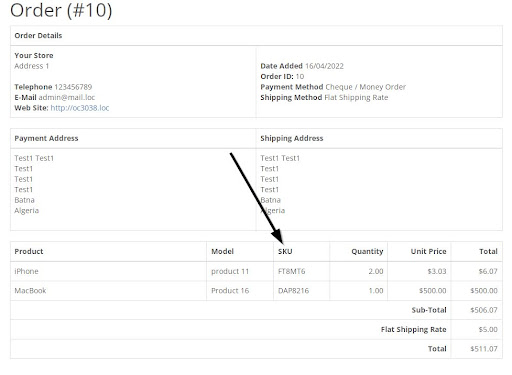The image size is (512, 375).
Task: Open the http://oc3038.loc web site link
Action: [x=80, y=108]
